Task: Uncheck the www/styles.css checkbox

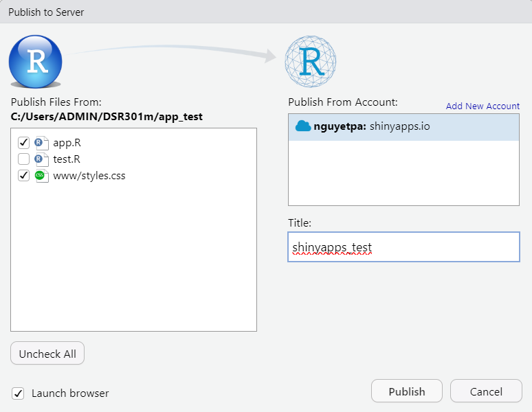Action: (x=23, y=176)
